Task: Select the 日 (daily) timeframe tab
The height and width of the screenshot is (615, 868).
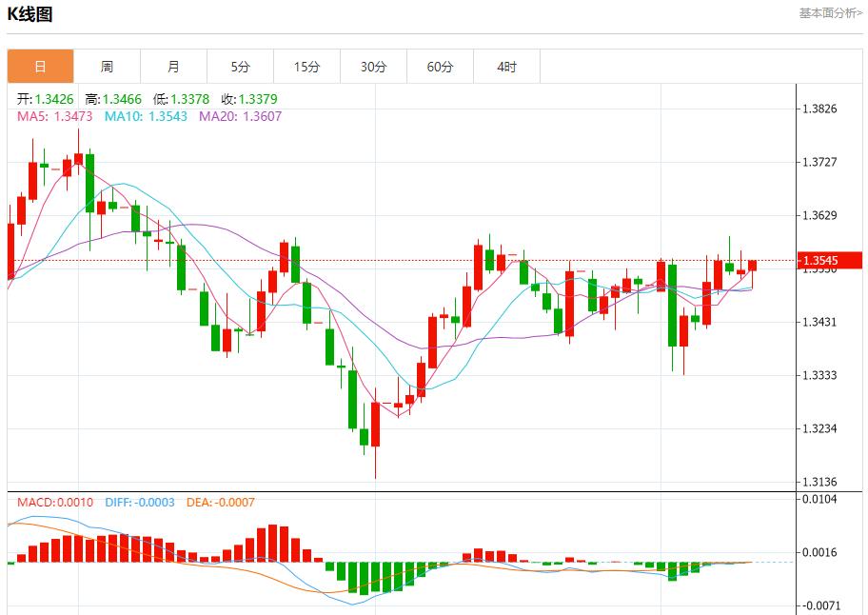Action: pyautogui.click(x=40, y=66)
